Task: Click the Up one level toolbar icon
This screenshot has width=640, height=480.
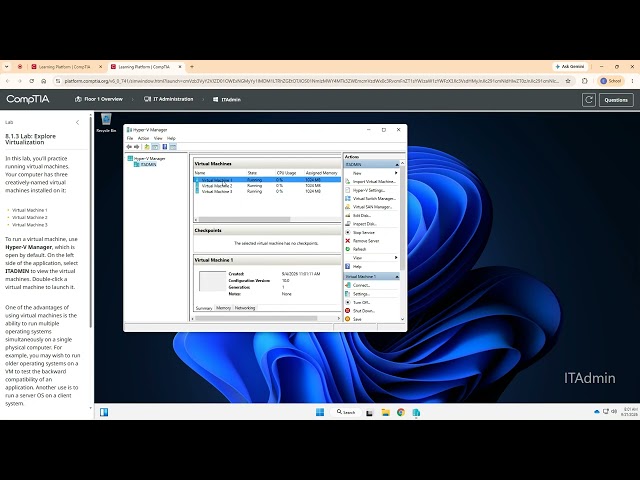Action: 147,147
